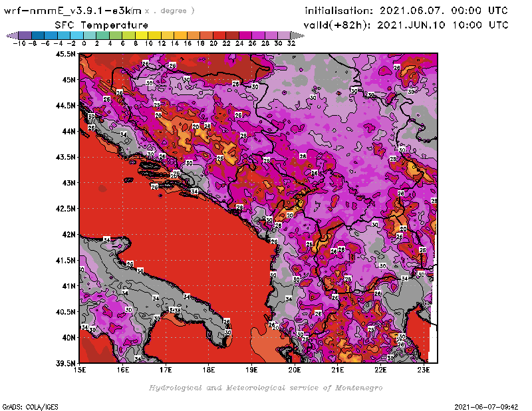Viewport: 532px width, 411px height.
Task: Click the 43.5N latitude label
Action: (x=65, y=157)
